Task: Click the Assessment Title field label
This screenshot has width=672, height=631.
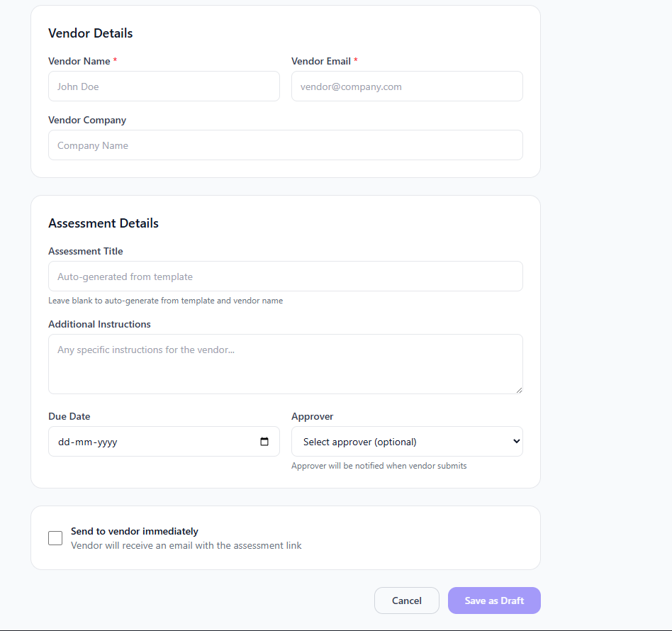Action: [85, 251]
